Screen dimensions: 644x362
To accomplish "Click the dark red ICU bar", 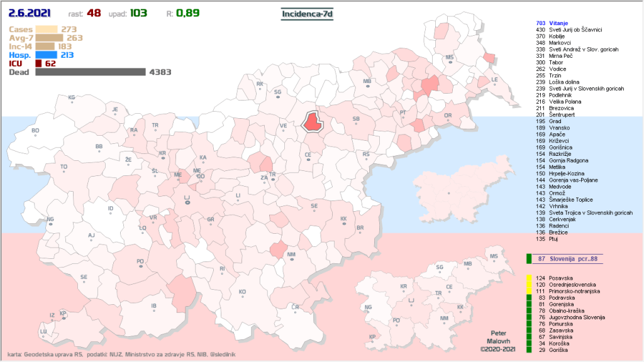I will (x=38, y=63).
